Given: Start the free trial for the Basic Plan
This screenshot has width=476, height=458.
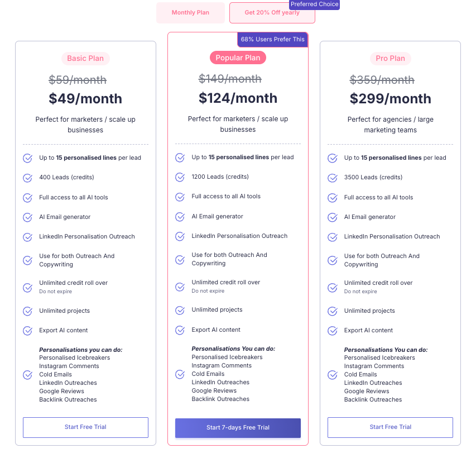Looking at the screenshot, I should pos(85,427).
